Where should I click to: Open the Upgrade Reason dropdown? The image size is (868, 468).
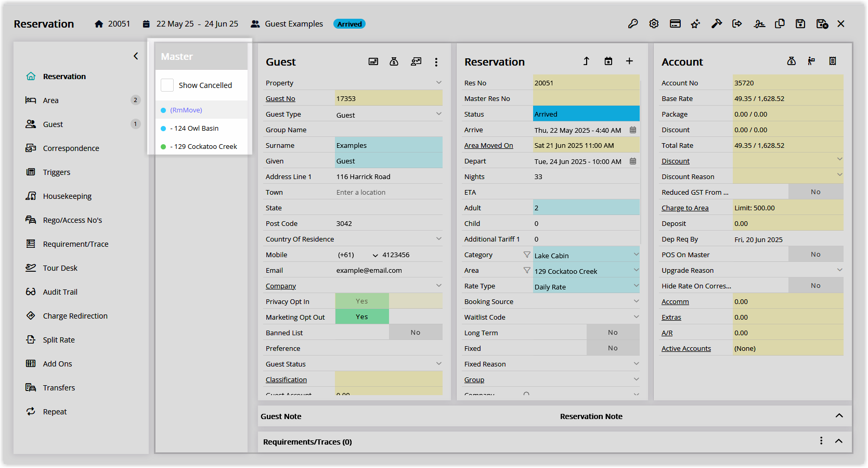(839, 270)
